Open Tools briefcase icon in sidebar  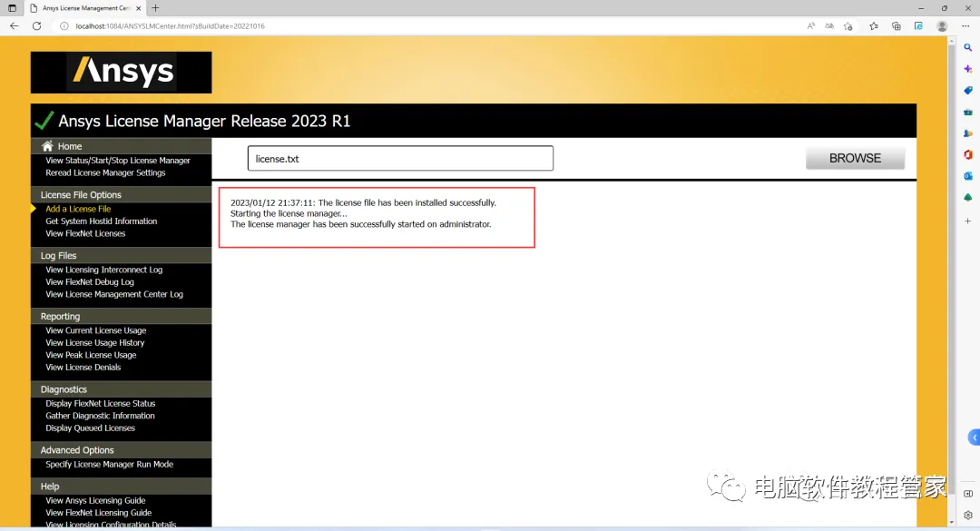[x=968, y=112]
